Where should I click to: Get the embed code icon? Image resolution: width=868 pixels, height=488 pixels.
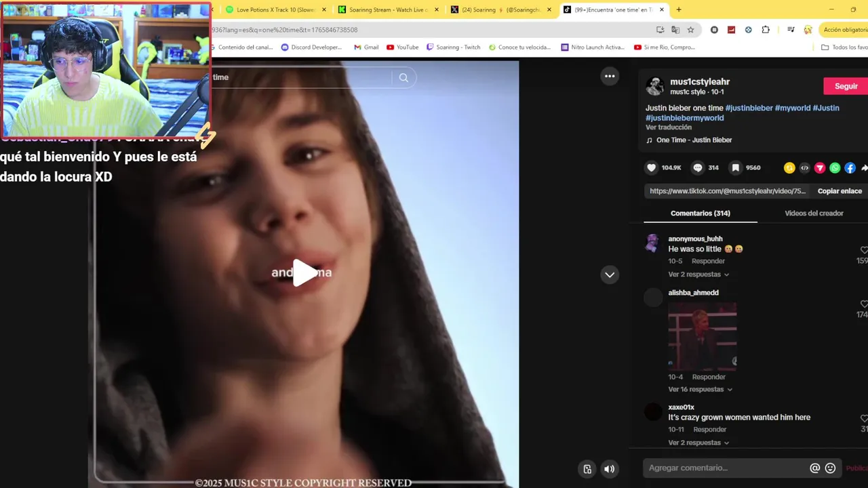tap(804, 168)
